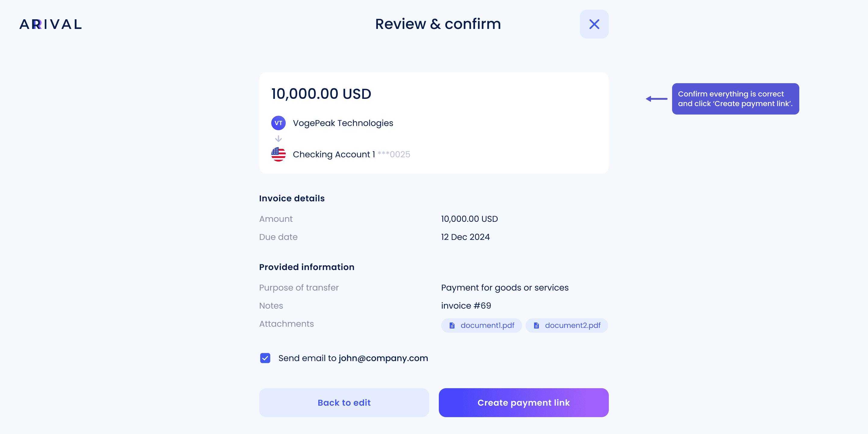Click the VogePeak Technologies name

click(x=343, y=123)
